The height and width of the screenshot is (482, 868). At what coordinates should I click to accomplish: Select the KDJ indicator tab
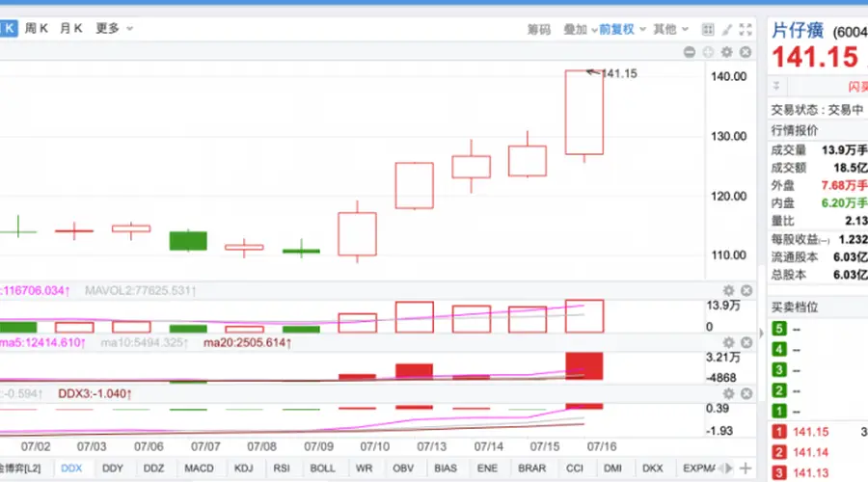coord(244,469)
